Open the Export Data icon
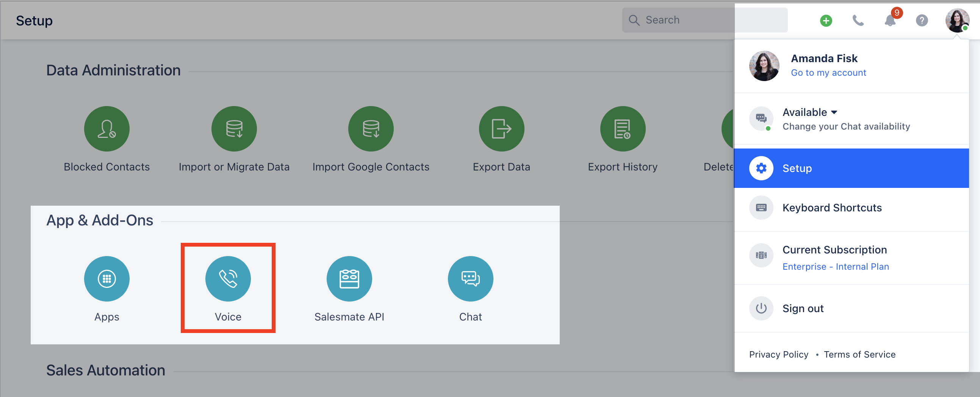980x397 pixels. [501, 128]
